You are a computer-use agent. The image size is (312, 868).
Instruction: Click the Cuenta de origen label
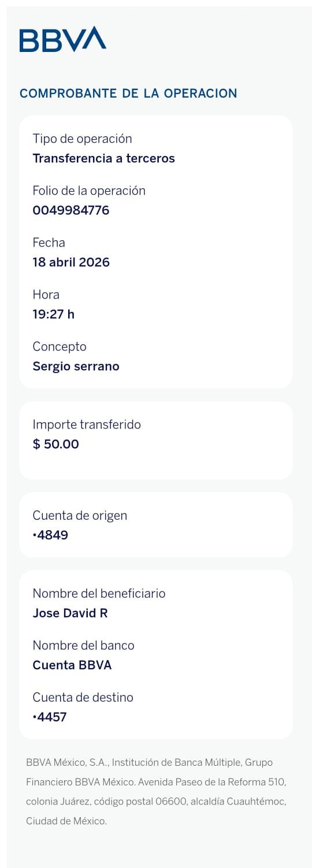[80, 515]
